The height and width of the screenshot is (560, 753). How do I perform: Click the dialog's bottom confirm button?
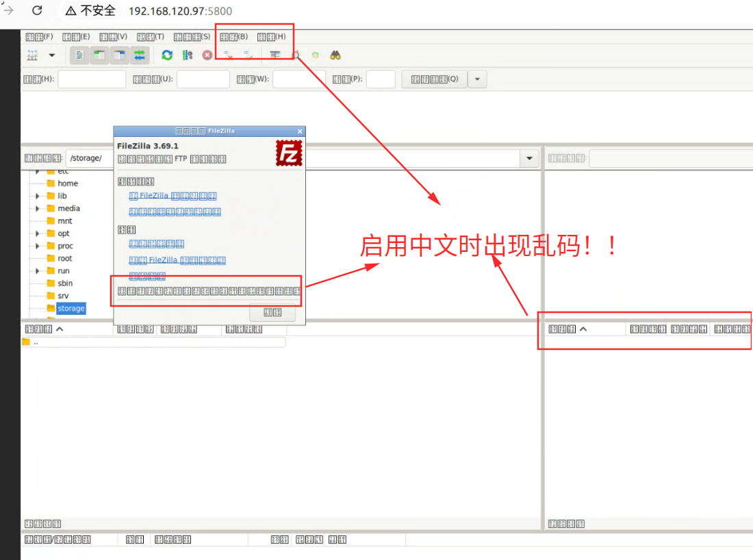point(272,313)
